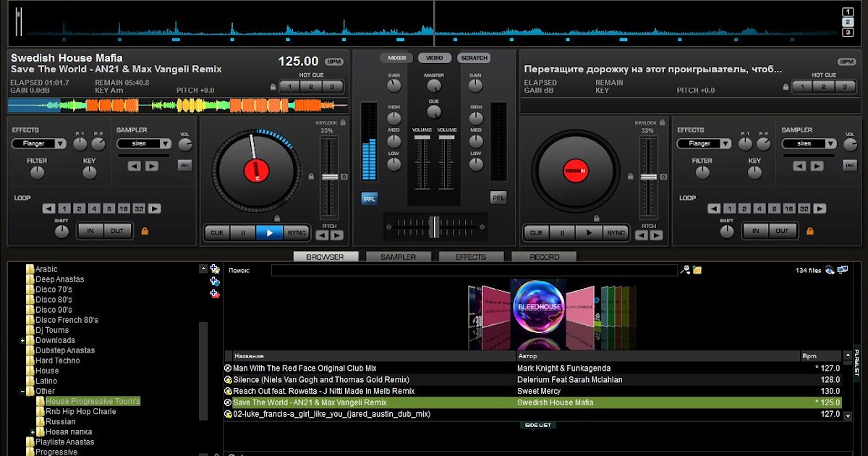Open the BROWSER tab
Image resolution: width=868 pixels, height=456 pixels.
click(325, 257)
